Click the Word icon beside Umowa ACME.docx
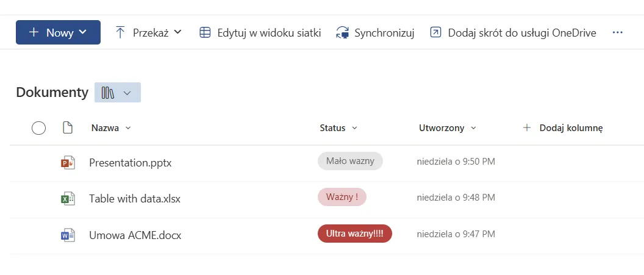644x275 pixels. [68, 235]
